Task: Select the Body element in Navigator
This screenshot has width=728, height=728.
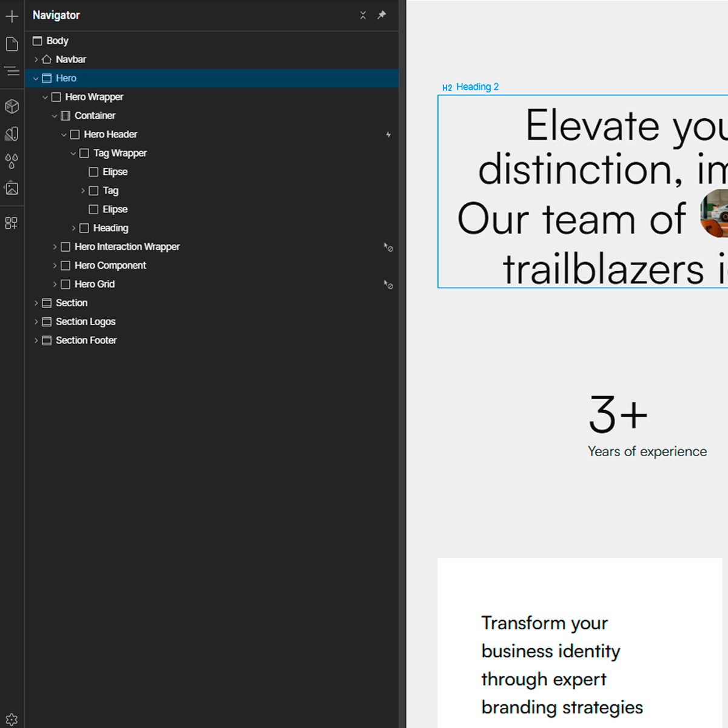Action: click(x=57, y=41)
